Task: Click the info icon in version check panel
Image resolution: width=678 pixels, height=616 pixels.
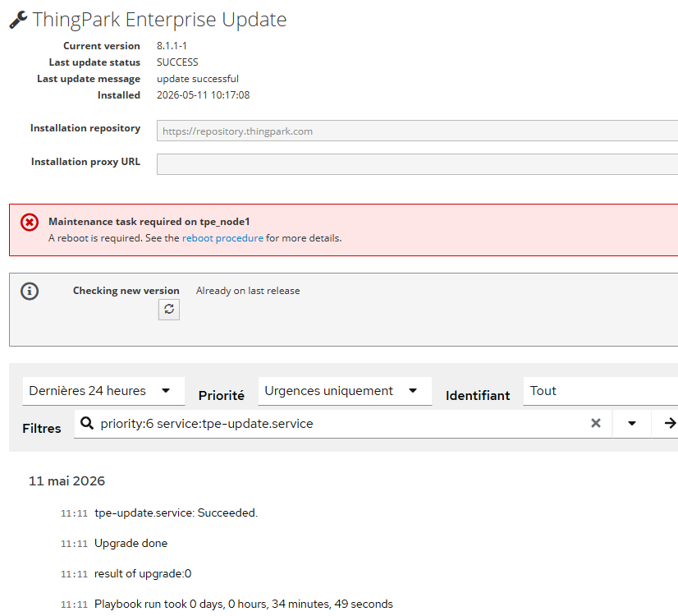Action: pos(30,291)
